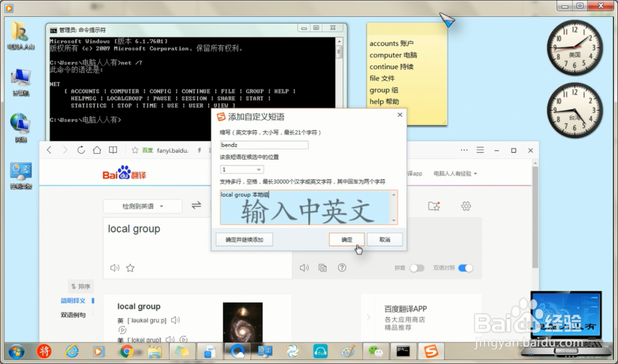The image size is (618, 364).
Task: Click the galaxy thumbnail image
Action: [x=242, y=322]
